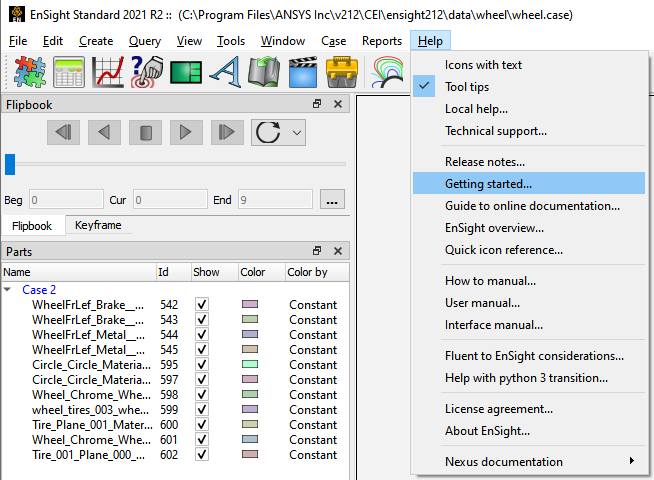Image resolution: width=654 pixels, height=480 pixels.
Task: Choose Getting started... from Help menu
Action: coord(529,183)
